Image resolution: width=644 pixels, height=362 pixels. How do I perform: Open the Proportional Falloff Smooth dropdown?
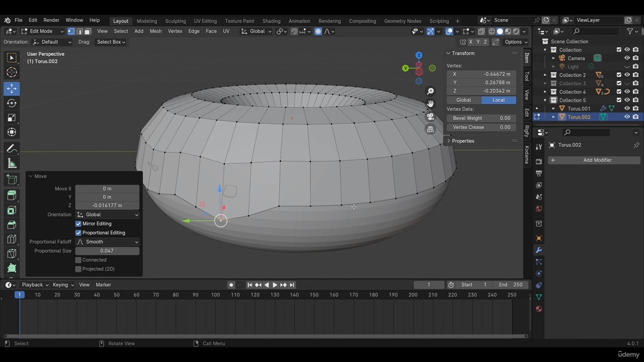click(107, 242)
